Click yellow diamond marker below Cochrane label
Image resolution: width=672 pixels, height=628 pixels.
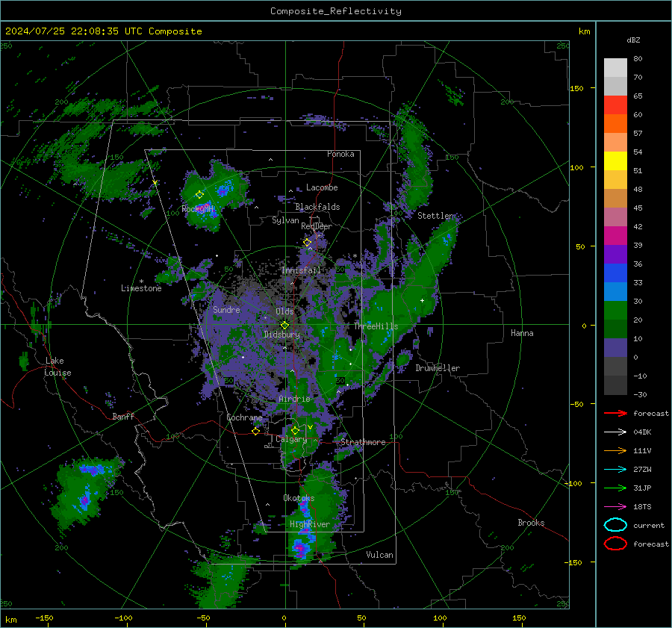(256, 431)
